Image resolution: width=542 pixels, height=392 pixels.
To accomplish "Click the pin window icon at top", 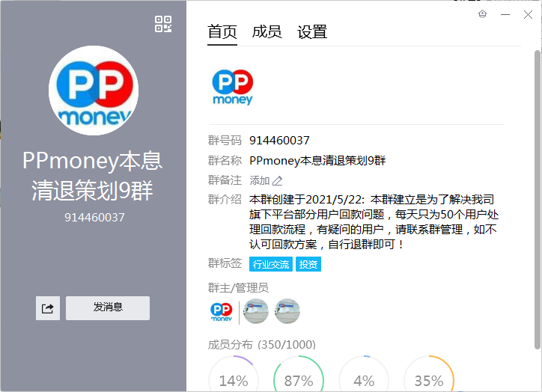I will (x=482, y=14).
